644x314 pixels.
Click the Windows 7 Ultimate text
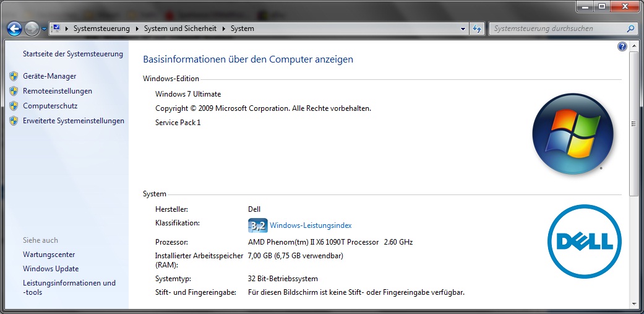pyautogui.click(x=188, y=94)
